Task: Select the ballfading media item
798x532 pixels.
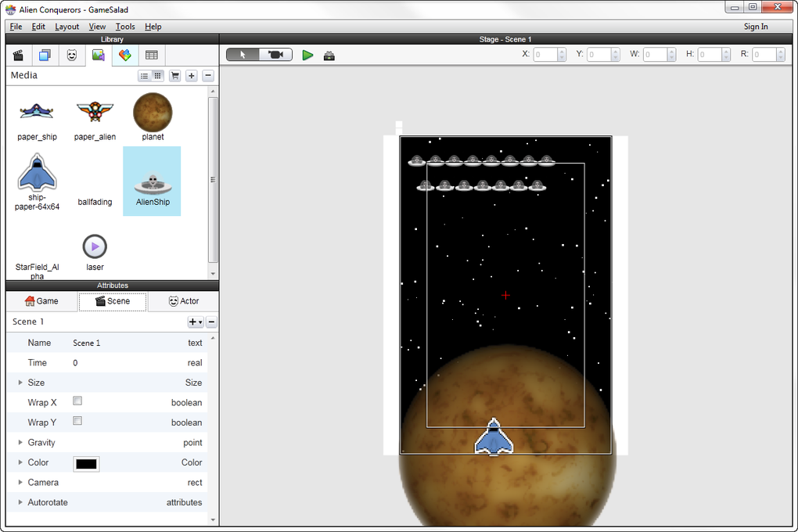Action: pyautogui.click(x=95, y=202)
